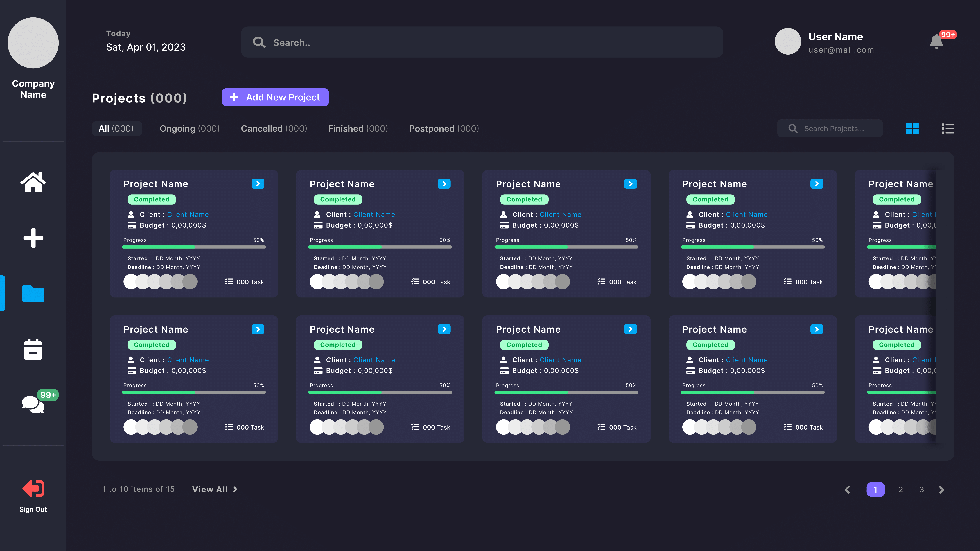Viewport: 980px width, 551px height.
Task: Click the plus icon in sidebar
Action: [x=33, y=238]
